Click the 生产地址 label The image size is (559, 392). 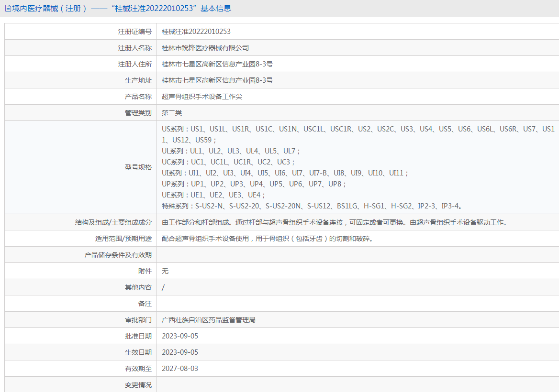click(138, 80)
